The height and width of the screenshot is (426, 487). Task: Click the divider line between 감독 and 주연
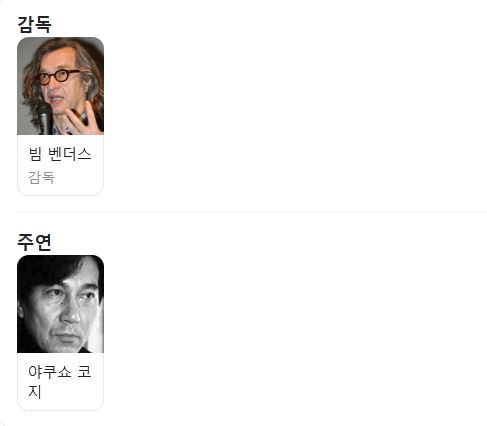[x=251, y=212]
